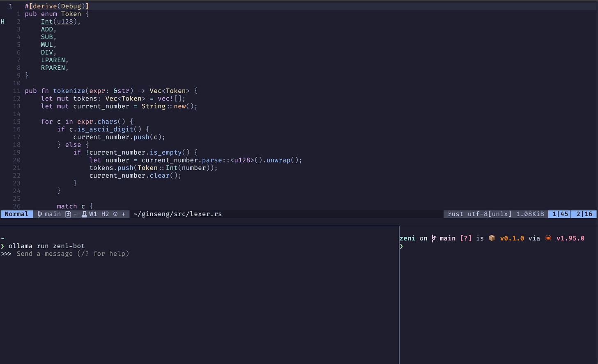
Task: Click the 2|16 column position indicator
Action: pos(584,214)
